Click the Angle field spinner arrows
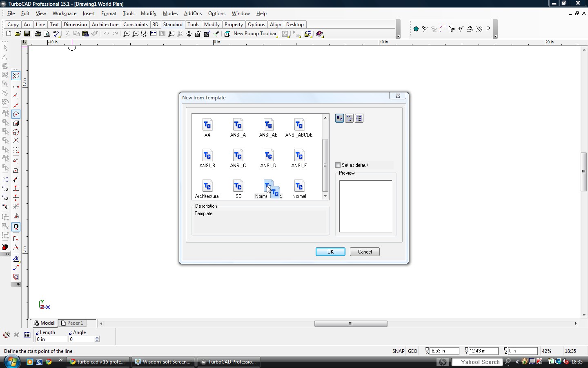588x368 pixels. point(97,339)
